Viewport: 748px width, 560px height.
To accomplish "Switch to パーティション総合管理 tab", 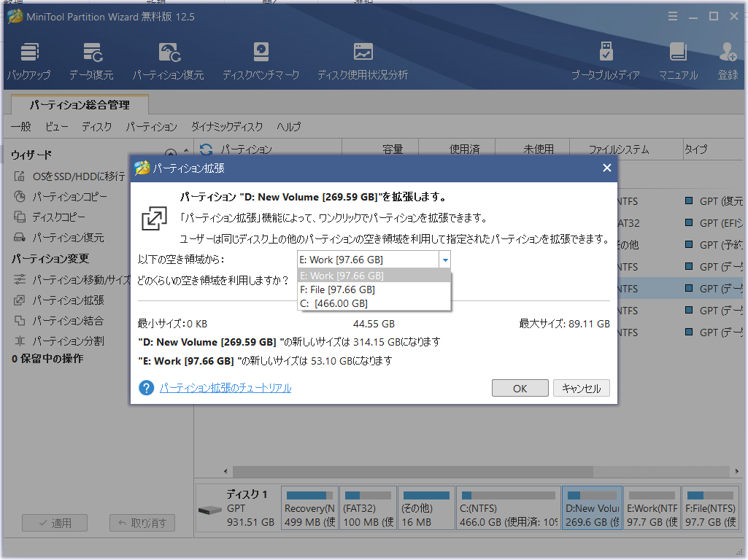I will 80,105.
